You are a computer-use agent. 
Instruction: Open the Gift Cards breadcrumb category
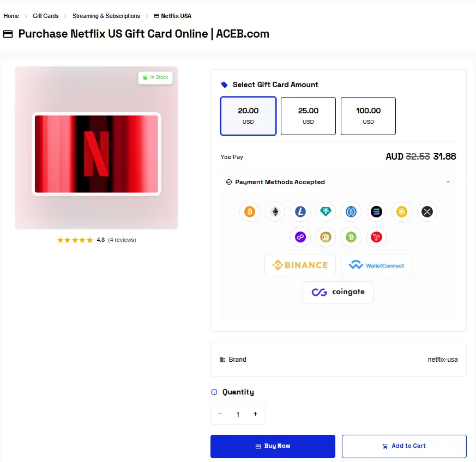[45, 16]
